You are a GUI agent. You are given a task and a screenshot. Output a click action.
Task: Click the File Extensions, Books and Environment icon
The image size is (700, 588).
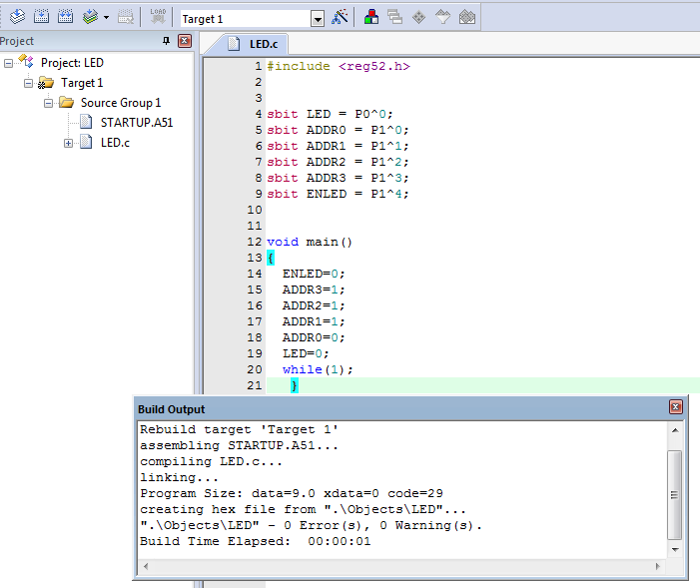coord(371,17)
